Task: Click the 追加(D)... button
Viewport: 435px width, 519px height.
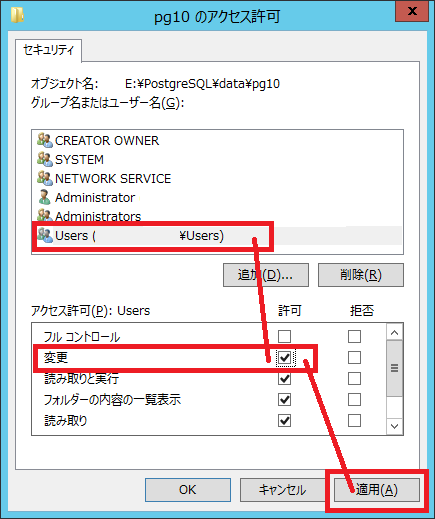Action: (266, 275)
